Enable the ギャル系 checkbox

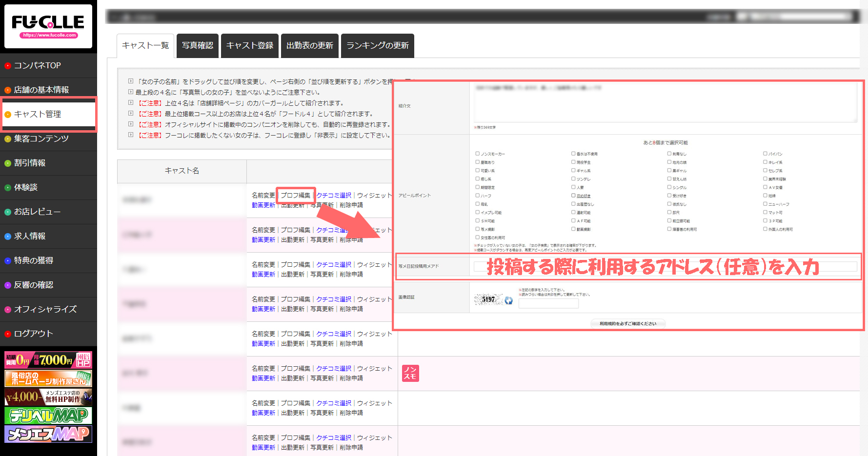pos(573,170)
